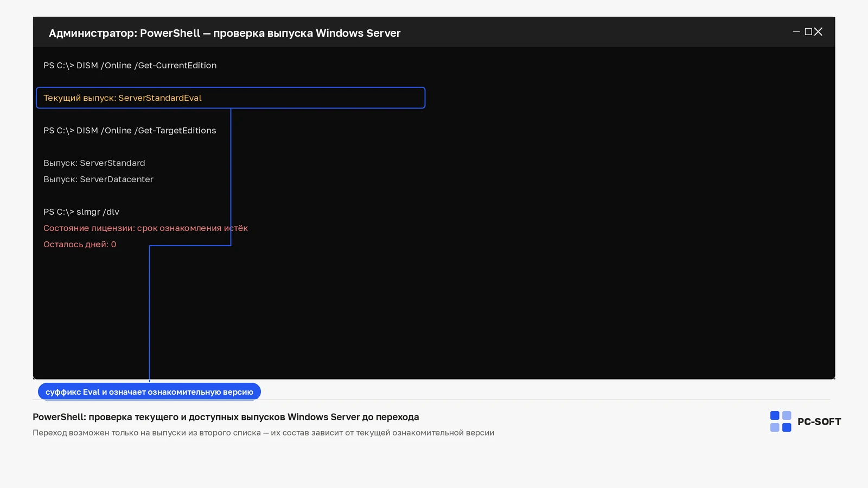
Task: Click the 'суффикс Eval' blue label
Action: pyautogui.click(x=149, y=391)
